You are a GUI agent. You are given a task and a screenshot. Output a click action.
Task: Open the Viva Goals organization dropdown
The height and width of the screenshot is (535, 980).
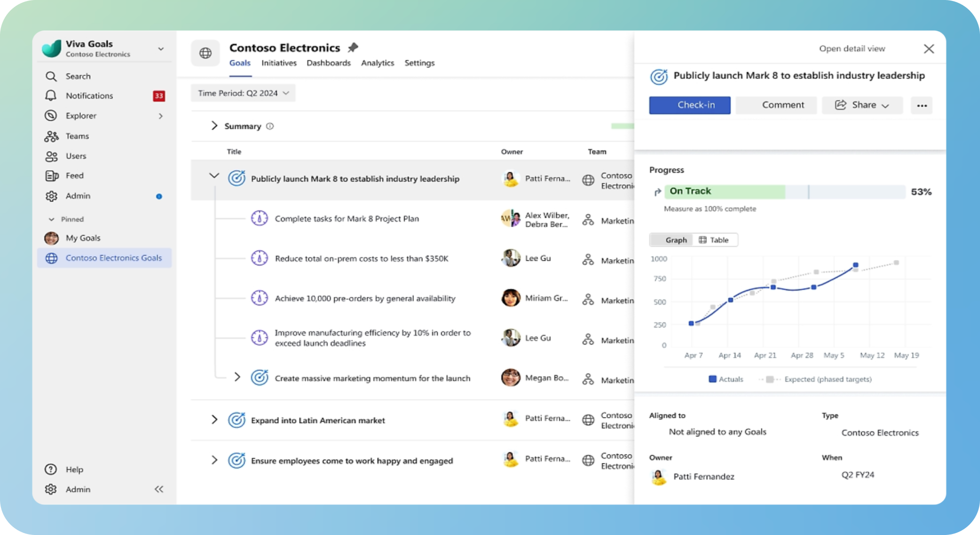[x=161, y=49]
